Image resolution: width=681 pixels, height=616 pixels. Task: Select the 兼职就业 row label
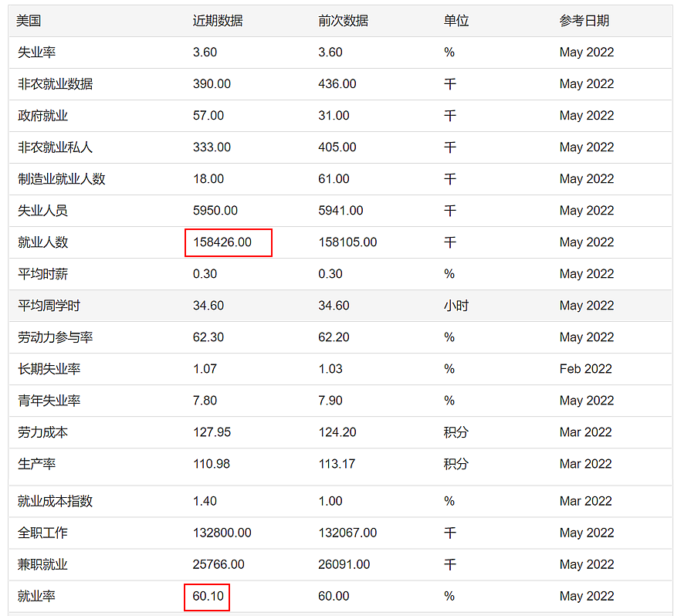tap(42, 565)
